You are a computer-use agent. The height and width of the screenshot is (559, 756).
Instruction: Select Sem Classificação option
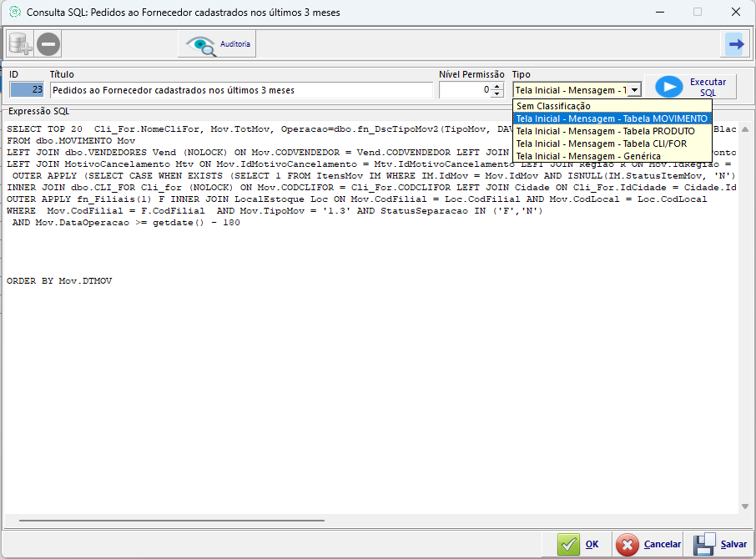553,106
